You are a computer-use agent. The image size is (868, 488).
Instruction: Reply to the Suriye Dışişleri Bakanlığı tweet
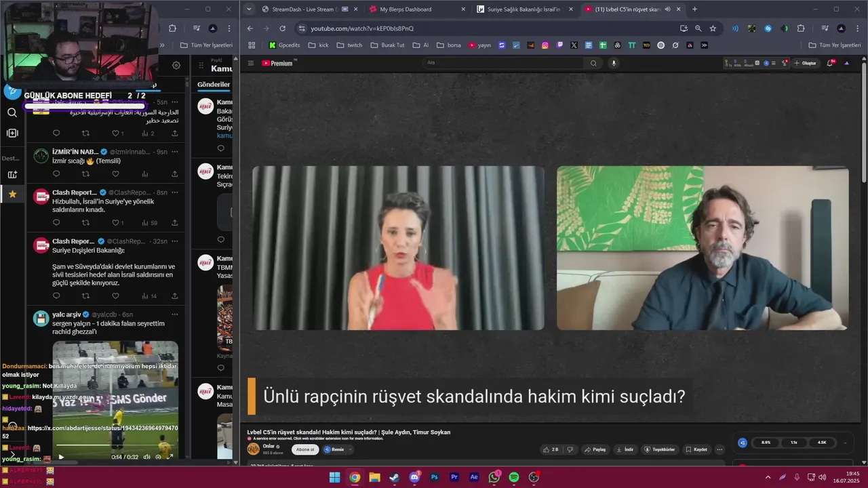[x=56, y=296]
